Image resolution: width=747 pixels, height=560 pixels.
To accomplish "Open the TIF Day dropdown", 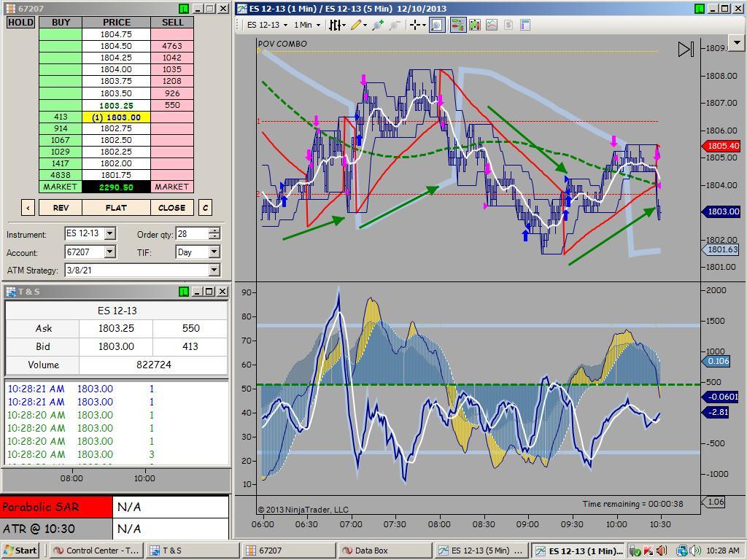I will 214,252.
